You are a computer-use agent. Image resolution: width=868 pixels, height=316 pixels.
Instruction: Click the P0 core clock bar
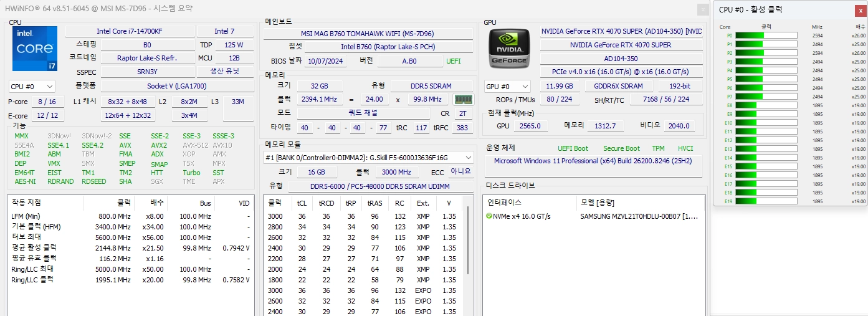pyautogui.click(x=766, y=36)
